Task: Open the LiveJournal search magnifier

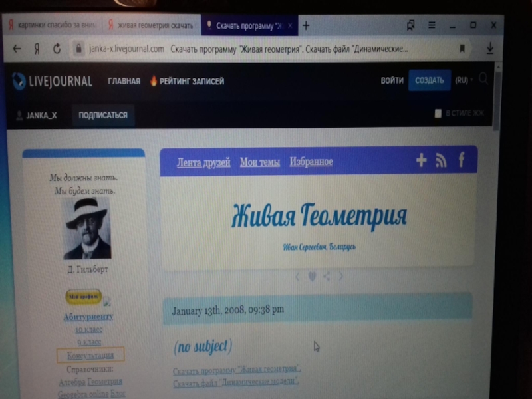Action: click(483, 79)
